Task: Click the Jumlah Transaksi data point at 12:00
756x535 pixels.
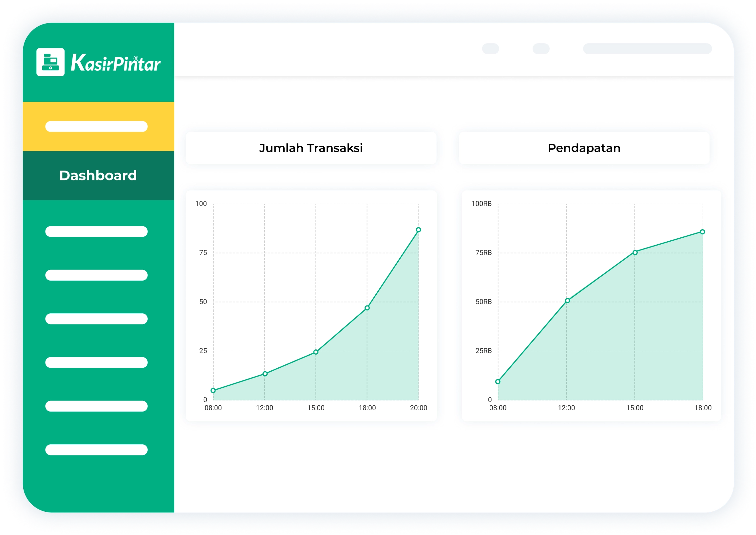Action: (x=265, y=374)
